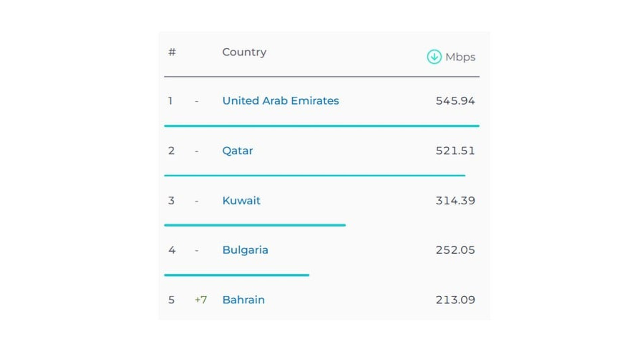The height and width of the screenshot is (354, 644).
Task: Select the 521.51 speed value
Action: coord(455,151)
